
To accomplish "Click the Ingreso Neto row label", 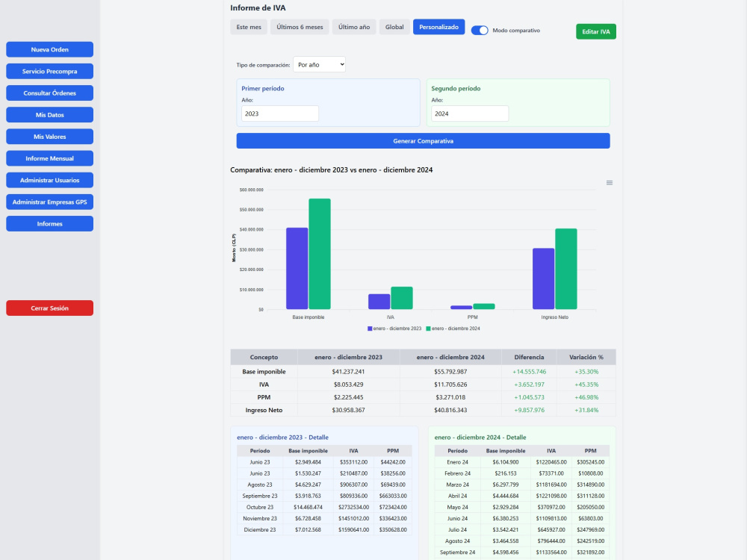I will 264,411.
